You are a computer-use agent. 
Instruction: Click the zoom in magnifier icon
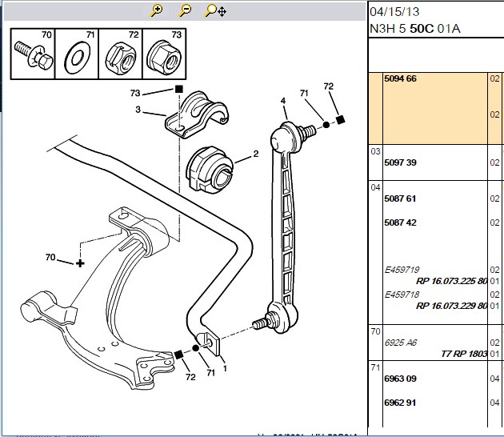pos(156,10)
